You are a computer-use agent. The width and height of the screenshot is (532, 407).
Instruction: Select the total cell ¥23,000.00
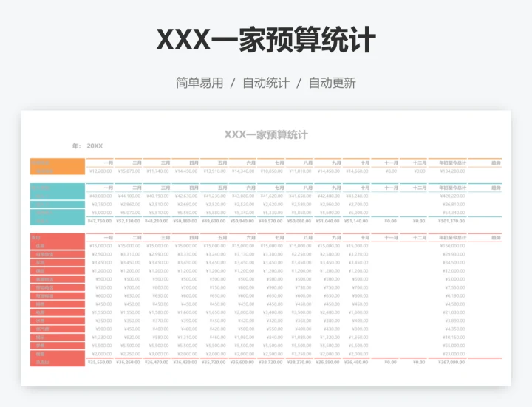click(x=454, y=354)
